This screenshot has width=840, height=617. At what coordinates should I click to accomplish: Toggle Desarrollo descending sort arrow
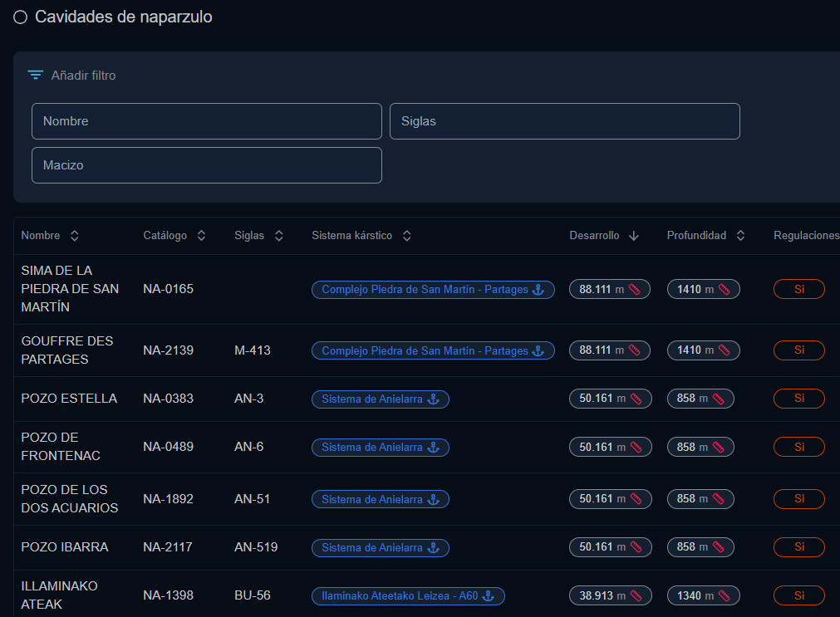[634, 236]
